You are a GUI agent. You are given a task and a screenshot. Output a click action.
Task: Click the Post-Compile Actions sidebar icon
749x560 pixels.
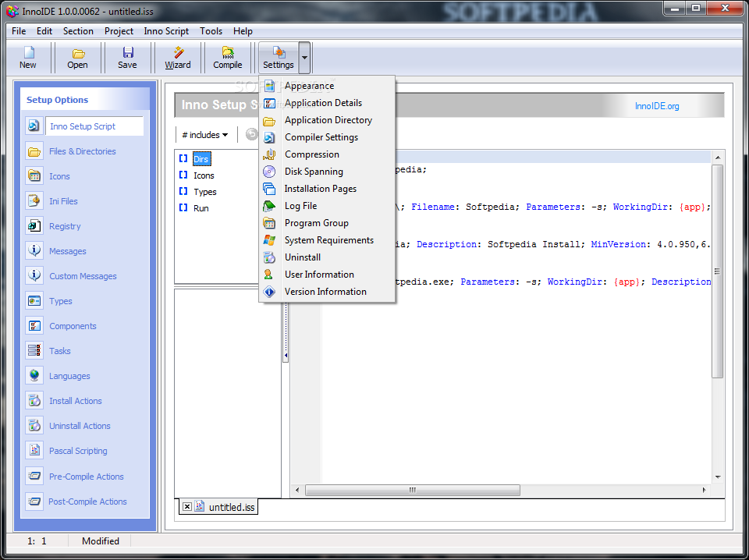pyautogui.click(x=34, y=502)
